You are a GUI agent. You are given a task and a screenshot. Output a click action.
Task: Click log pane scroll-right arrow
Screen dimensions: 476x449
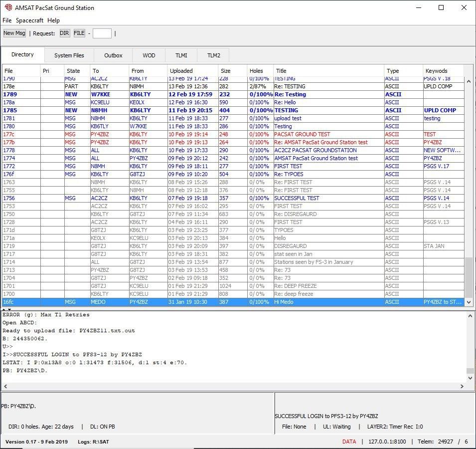[x=462, y=386]
